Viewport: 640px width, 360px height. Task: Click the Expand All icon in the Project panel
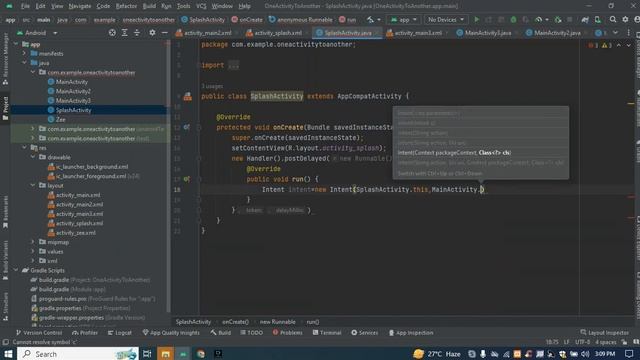[x=124, y=33]
